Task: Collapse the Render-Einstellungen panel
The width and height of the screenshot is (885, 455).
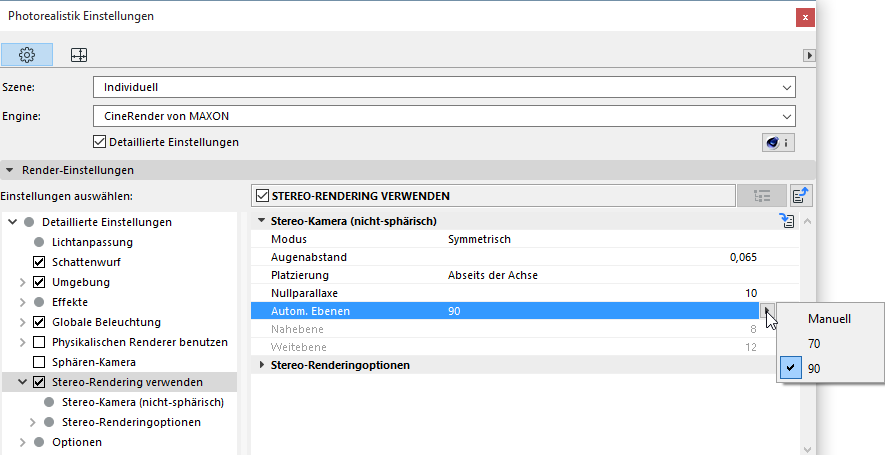Action: pyautogui.click(x=9, y=170)
